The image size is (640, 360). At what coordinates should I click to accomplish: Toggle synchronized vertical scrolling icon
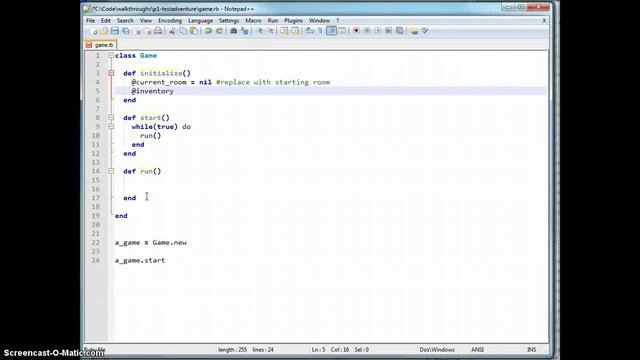(x=284, y=31)
